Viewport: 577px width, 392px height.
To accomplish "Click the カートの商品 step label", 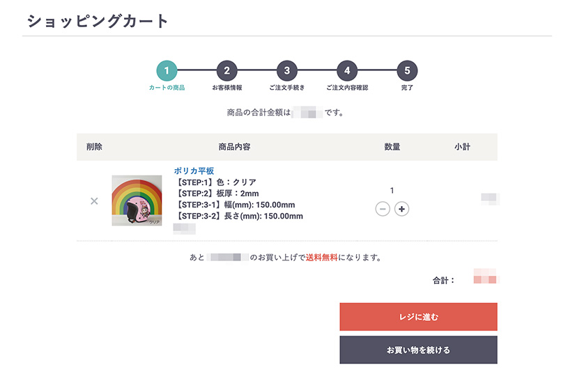I will 167,88.
